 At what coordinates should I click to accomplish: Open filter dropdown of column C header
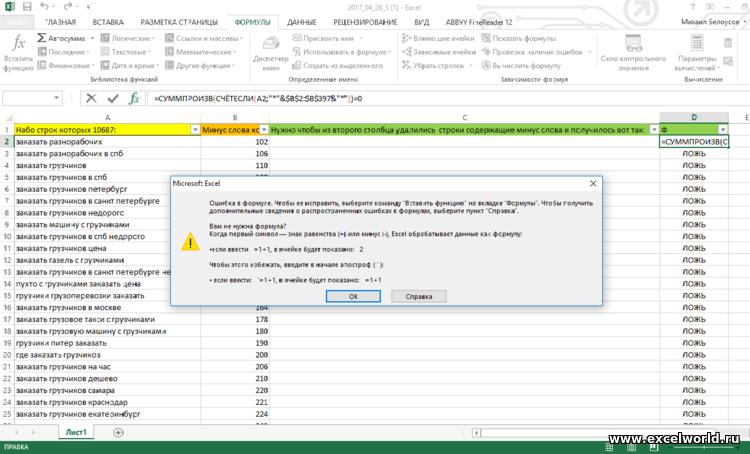(x=654, y=130)
